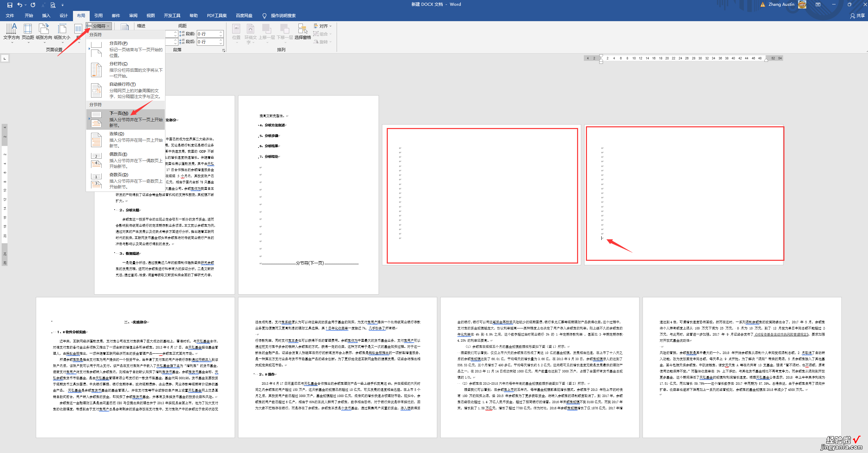This screenshot has height=453, width=868.
Task: Open the 选择窗格 selection pane
Action: (303, 32)
